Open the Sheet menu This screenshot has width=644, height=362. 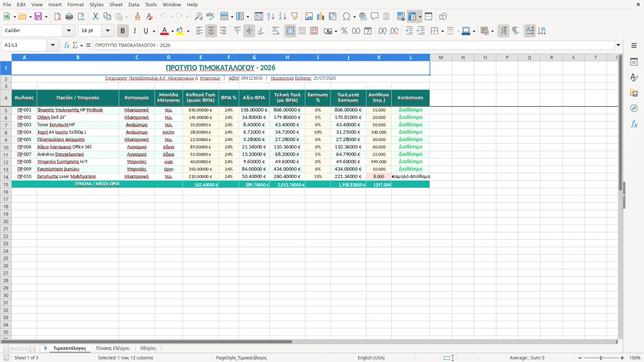pos(116,4)
